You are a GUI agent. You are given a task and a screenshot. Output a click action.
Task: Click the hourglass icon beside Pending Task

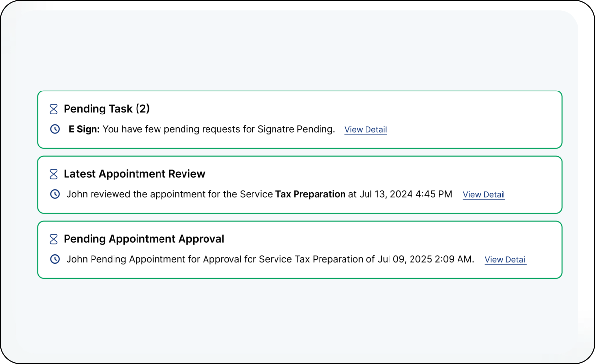pos(54,109)
